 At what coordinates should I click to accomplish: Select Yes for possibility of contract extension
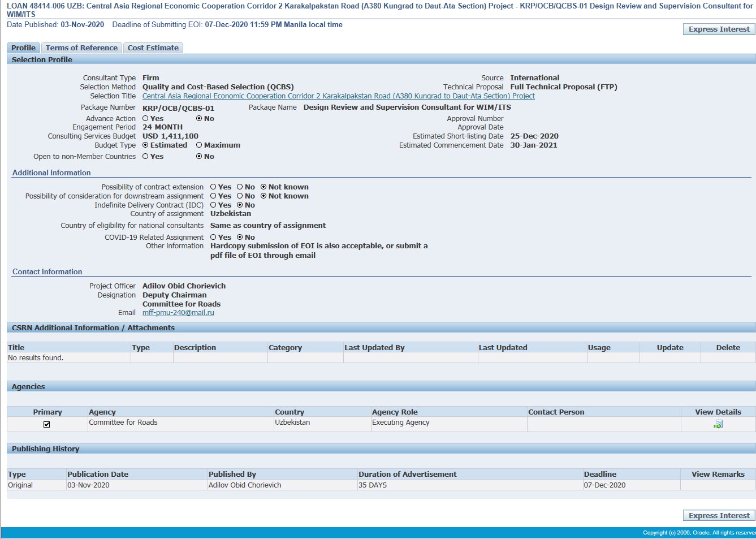coord(213,187)
